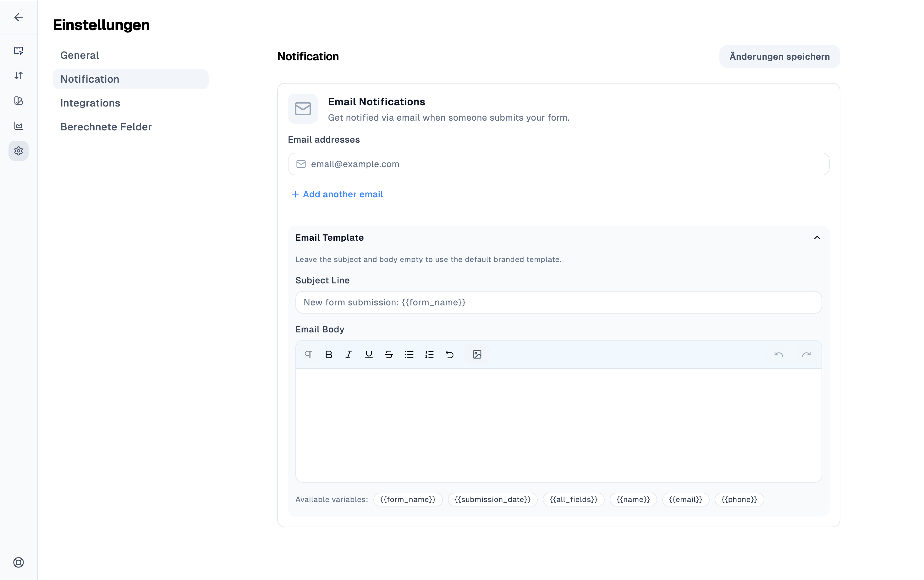Insert a bullet list in Email Body
The image size is (924, 580).
(409, 354)
